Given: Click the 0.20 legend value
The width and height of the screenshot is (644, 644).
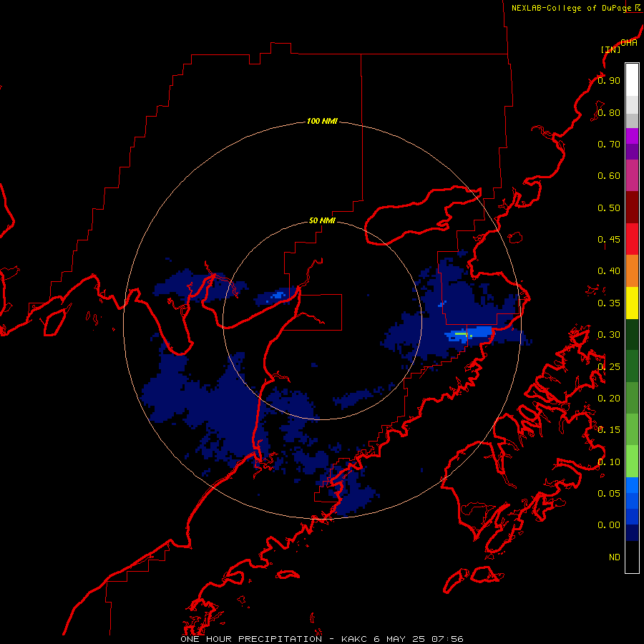Looking at the screenshot, I should point(609,399).
